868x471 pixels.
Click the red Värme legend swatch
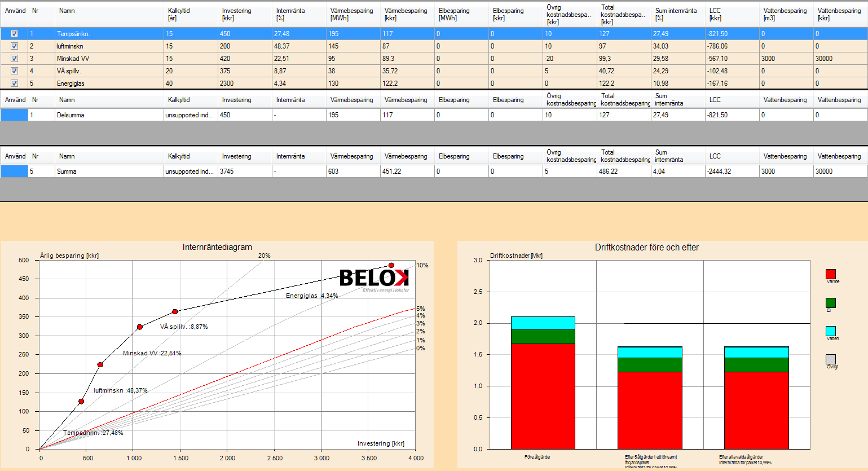coord(831,274)
